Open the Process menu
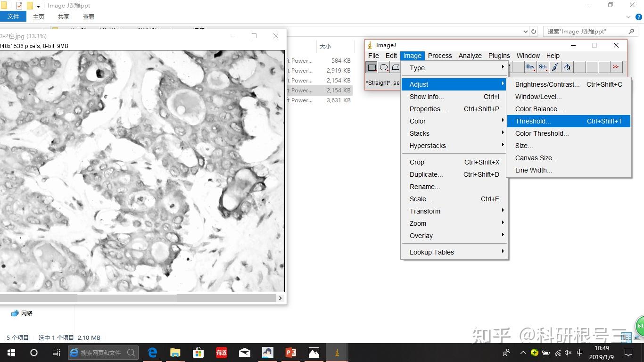This screenshot has width=644, height=362. [440, 56]
